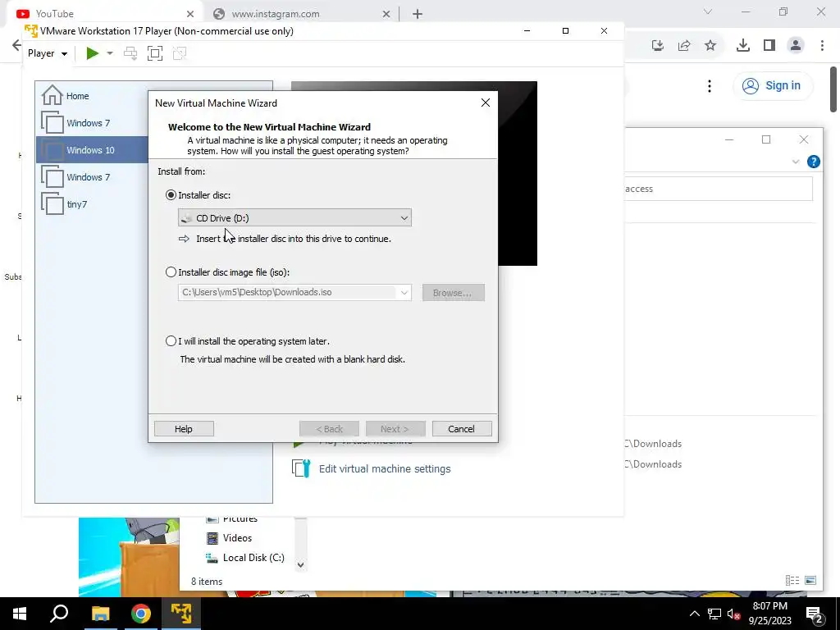Expand File Explorer ribbon chevron
The width and height of the screenshot is (840, 630).
(x=796, y=162)
